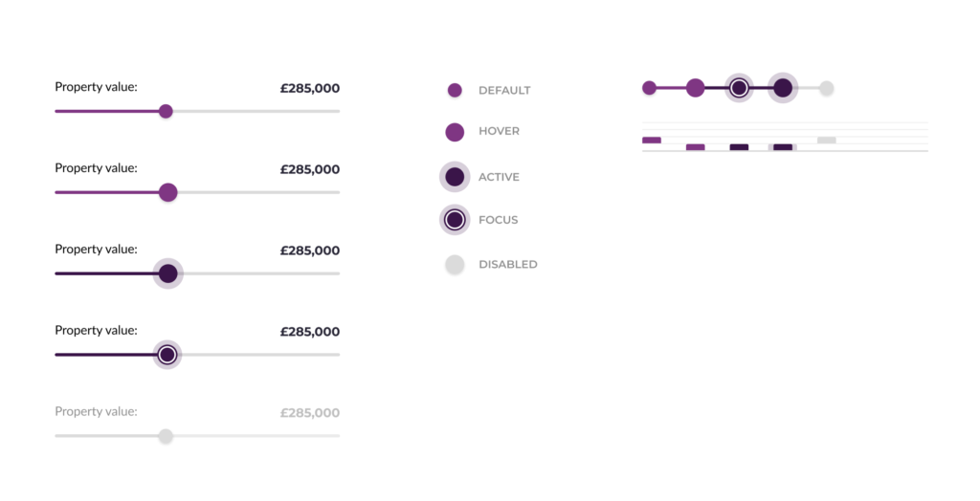Click the grey disabled dot ending the top-right state line
Screen dimensions: 980x501
click(x=827, y=88)
